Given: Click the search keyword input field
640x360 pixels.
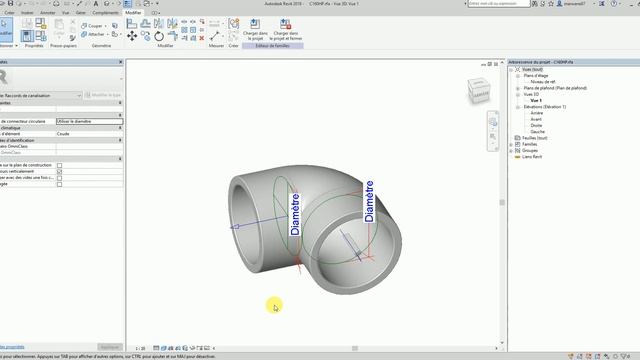Looking at the screenshot, I should coord(499,3).
